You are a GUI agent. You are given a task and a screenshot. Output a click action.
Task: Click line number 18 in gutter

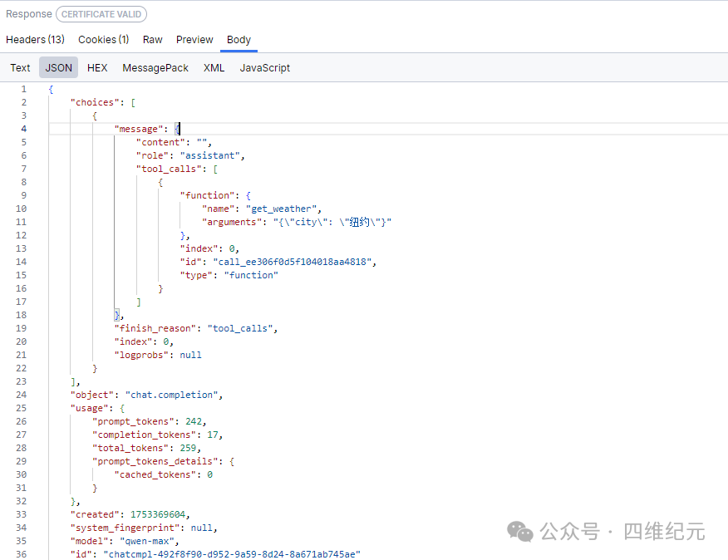coord(22,315)
